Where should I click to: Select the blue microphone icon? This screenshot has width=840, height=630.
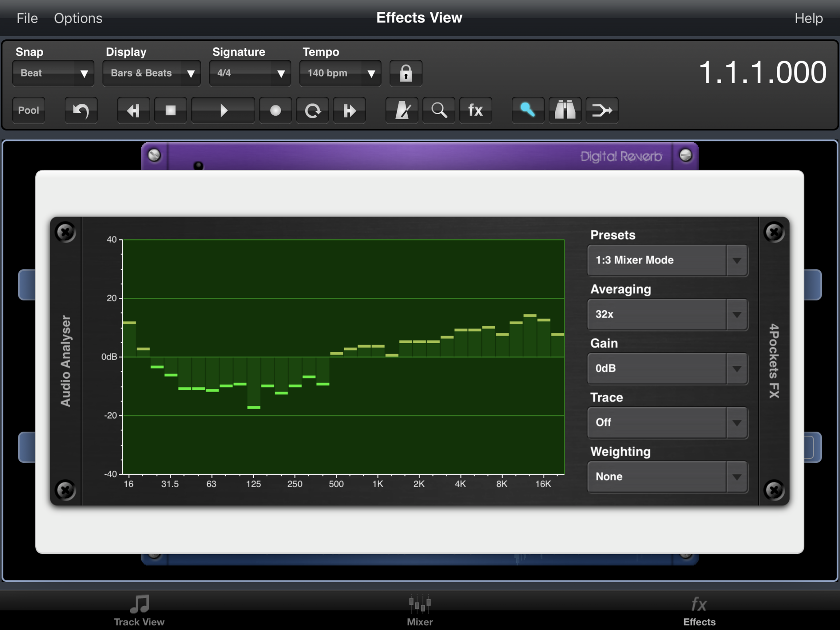pos(528,110)
